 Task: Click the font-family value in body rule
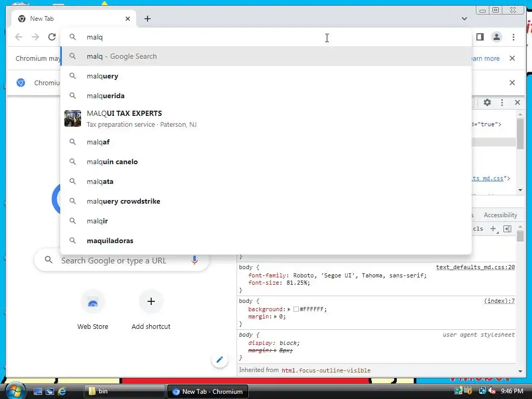(x=360, y=275)
